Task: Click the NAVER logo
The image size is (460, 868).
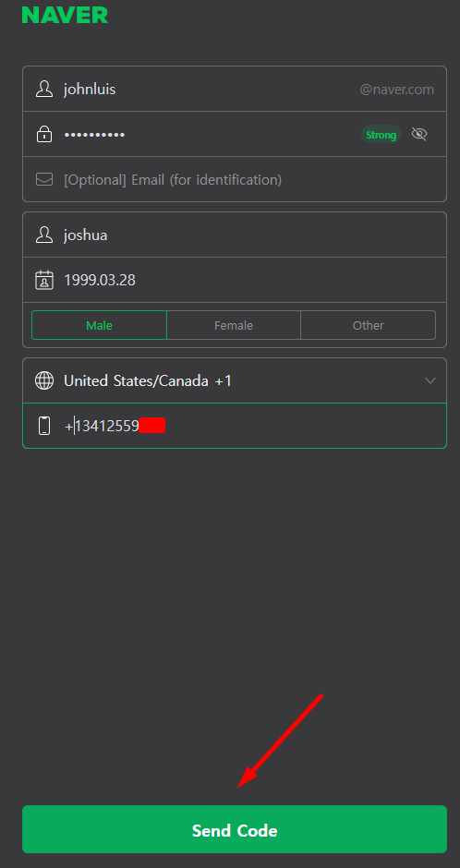Action: [65, 15]
